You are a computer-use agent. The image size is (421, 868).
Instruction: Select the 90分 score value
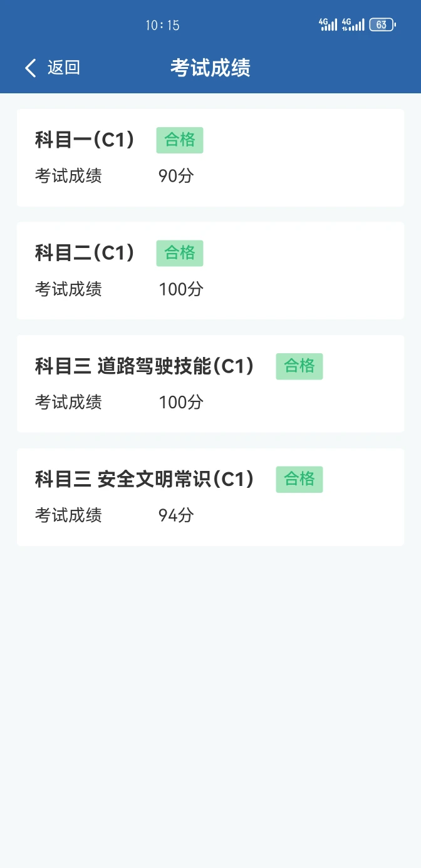(176, 176)
